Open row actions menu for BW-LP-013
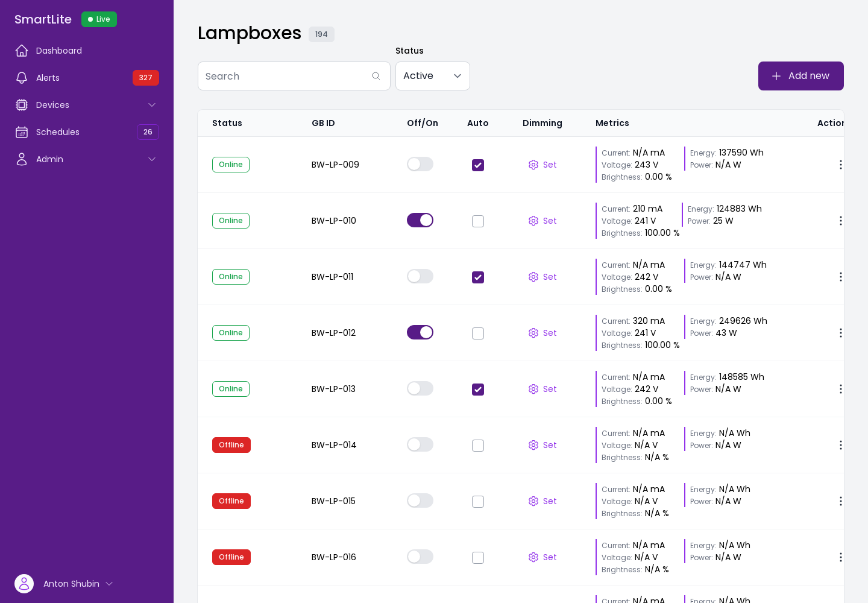This screenshot has width=868, height=603. click(x=840, y=389)
